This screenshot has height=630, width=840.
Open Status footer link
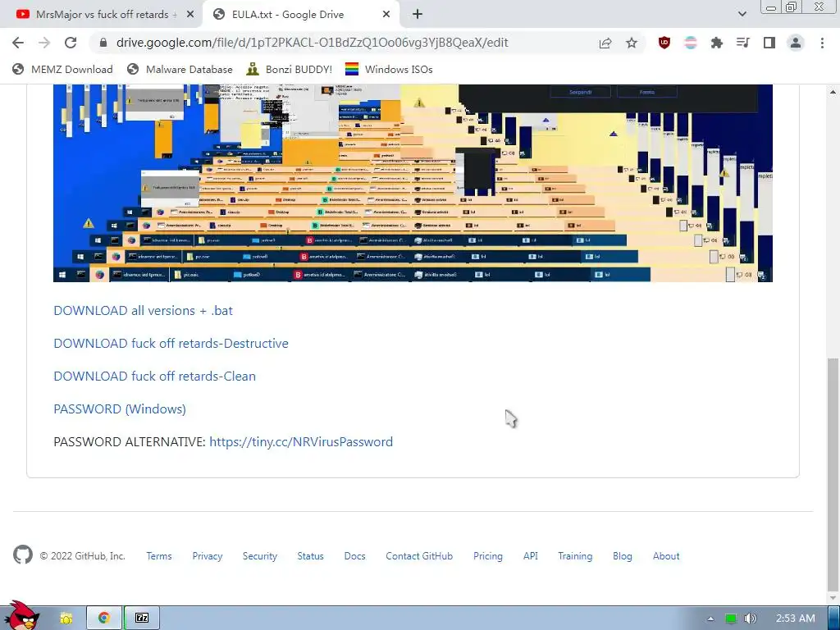point(311,556)
